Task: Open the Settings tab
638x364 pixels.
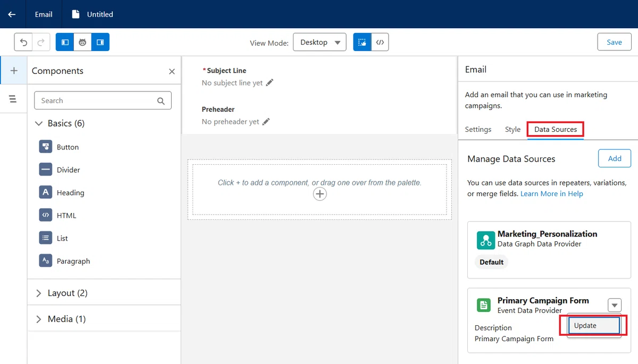Action: click(x=478, y=129)
